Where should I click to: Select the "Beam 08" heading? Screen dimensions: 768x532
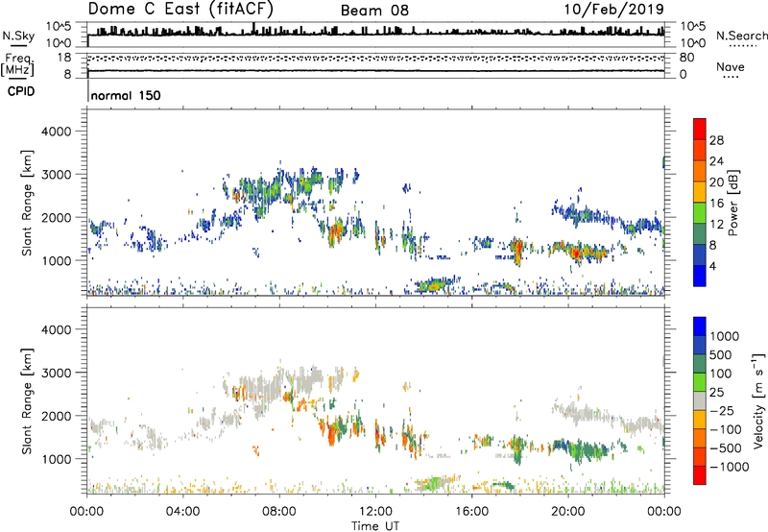point(374,11)
